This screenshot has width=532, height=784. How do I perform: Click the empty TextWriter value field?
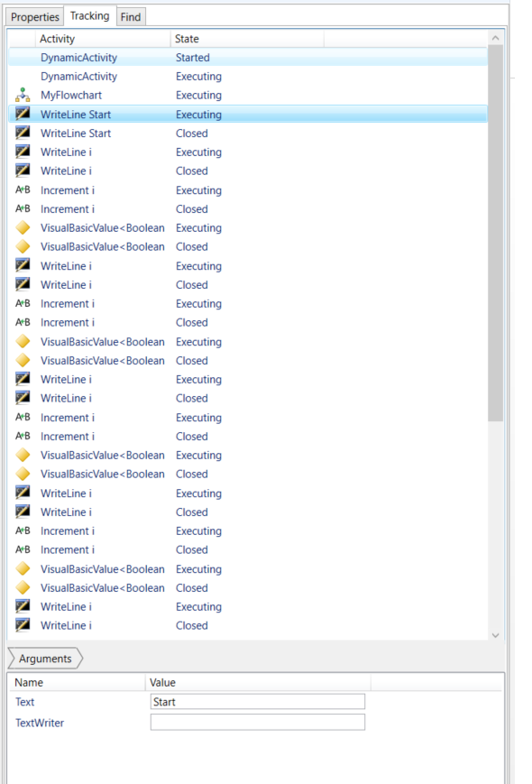258,722
